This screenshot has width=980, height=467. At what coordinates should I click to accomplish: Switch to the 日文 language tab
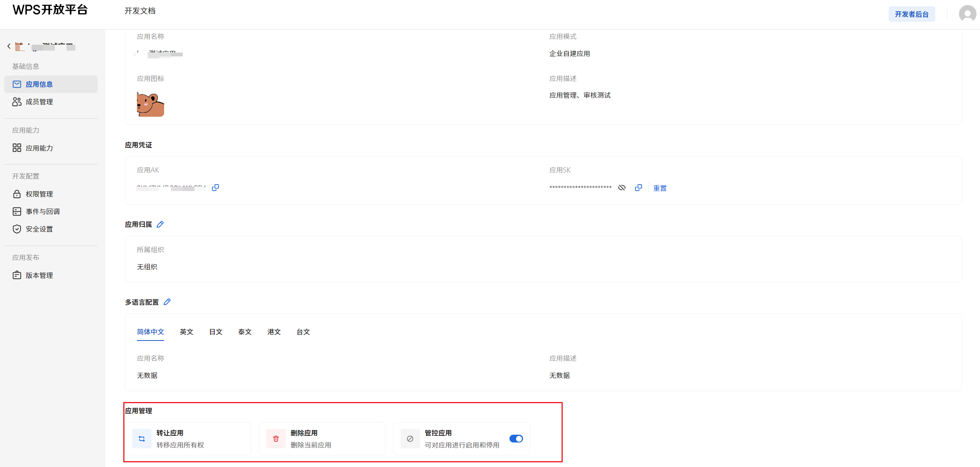coord(216,332)
